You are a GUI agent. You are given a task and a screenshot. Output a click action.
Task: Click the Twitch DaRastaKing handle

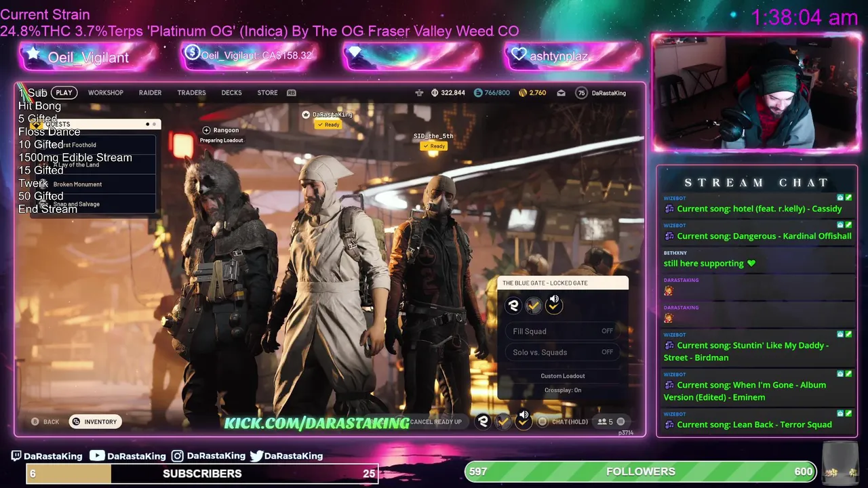[x=47, y=456]
